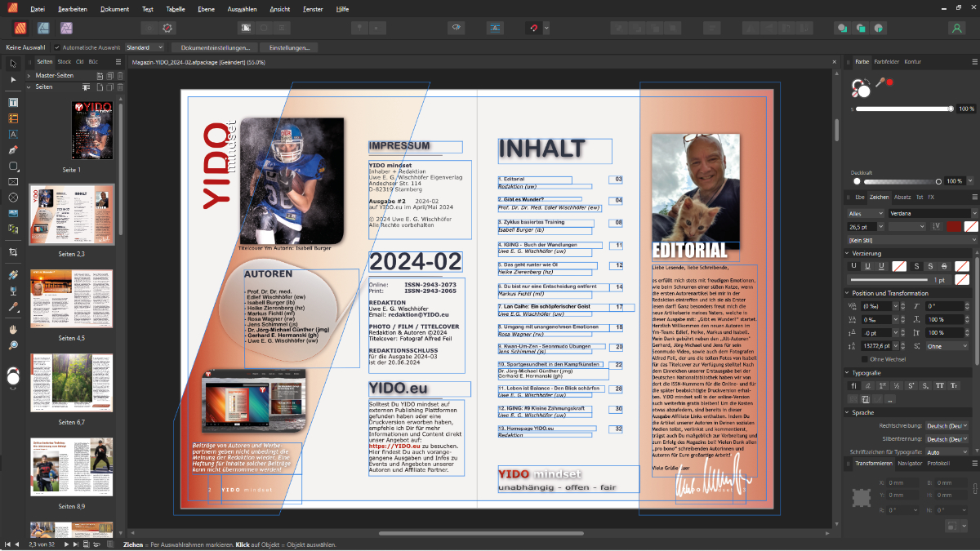Select the Rectangle shape tool
This screenshot has height=551, width=980.
[x=13, y=166]
